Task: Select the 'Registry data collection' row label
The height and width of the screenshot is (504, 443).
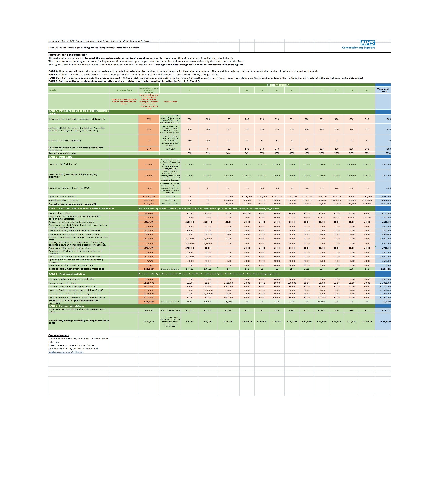Action: tap(79, 283)
